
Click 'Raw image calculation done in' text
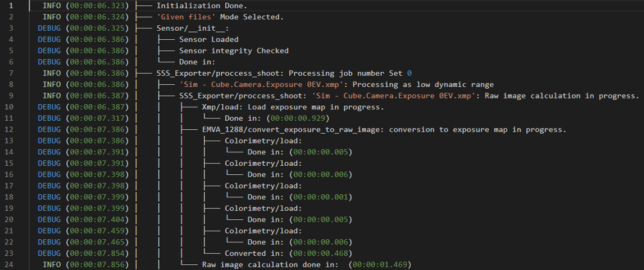pos(270,264)
